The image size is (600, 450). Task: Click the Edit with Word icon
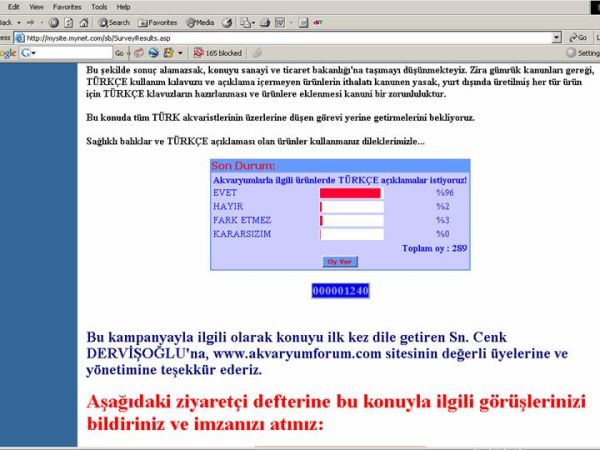[x=280, y=23]
